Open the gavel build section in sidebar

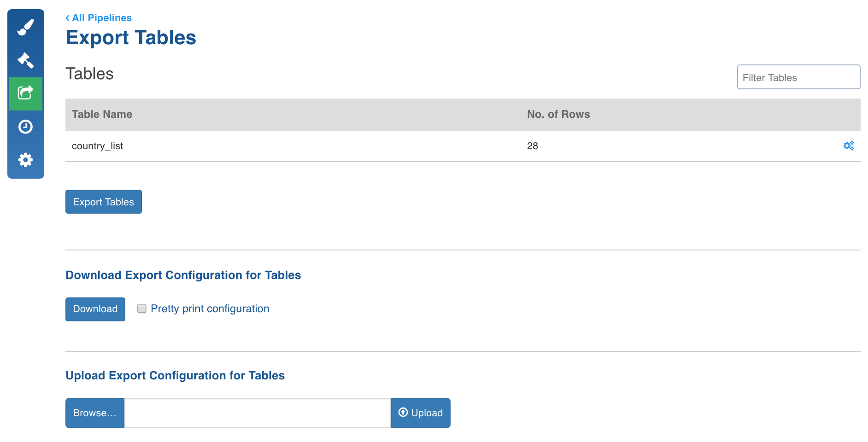tap(26, 60)
